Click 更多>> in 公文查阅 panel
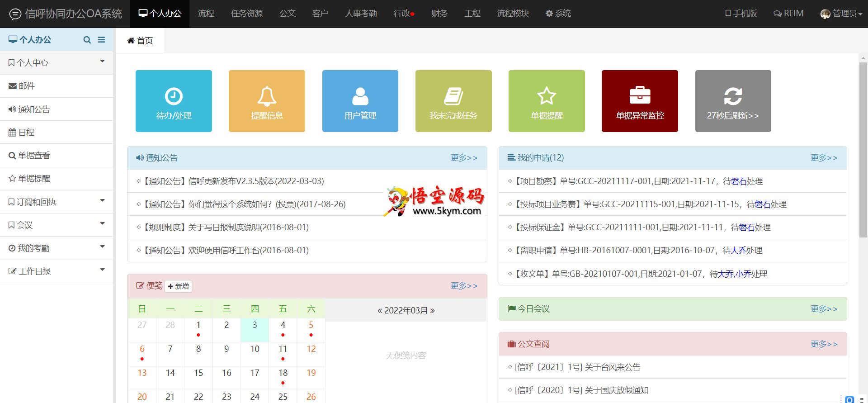Viewport: 868px width, 403px height. pyautogui.click(x=824, y=344)
